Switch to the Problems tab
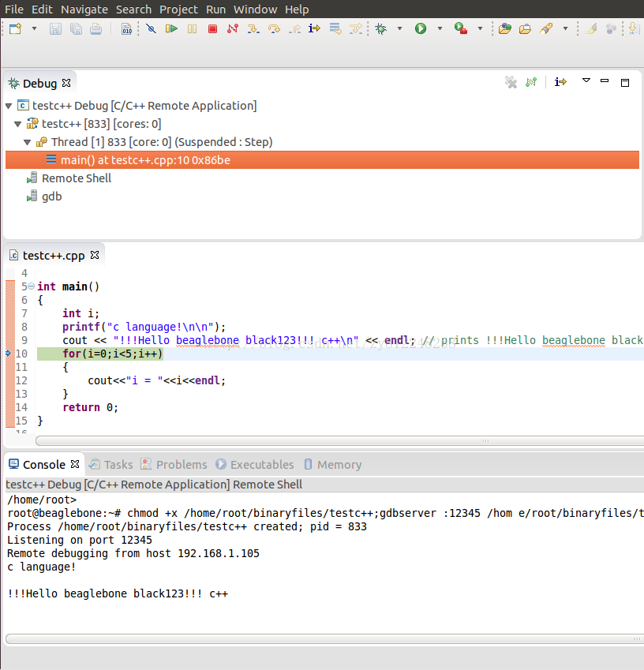Screen dimensions: 644x670 click(181, 465)
